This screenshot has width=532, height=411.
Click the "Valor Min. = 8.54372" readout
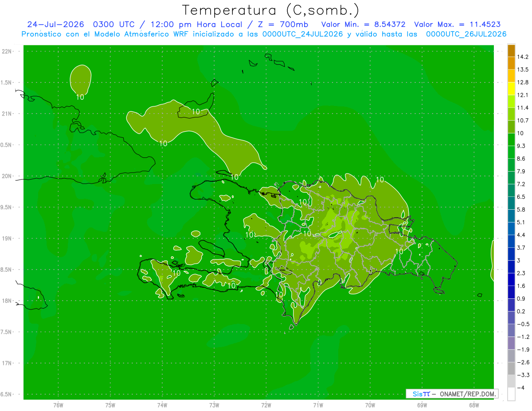[364, 24]
